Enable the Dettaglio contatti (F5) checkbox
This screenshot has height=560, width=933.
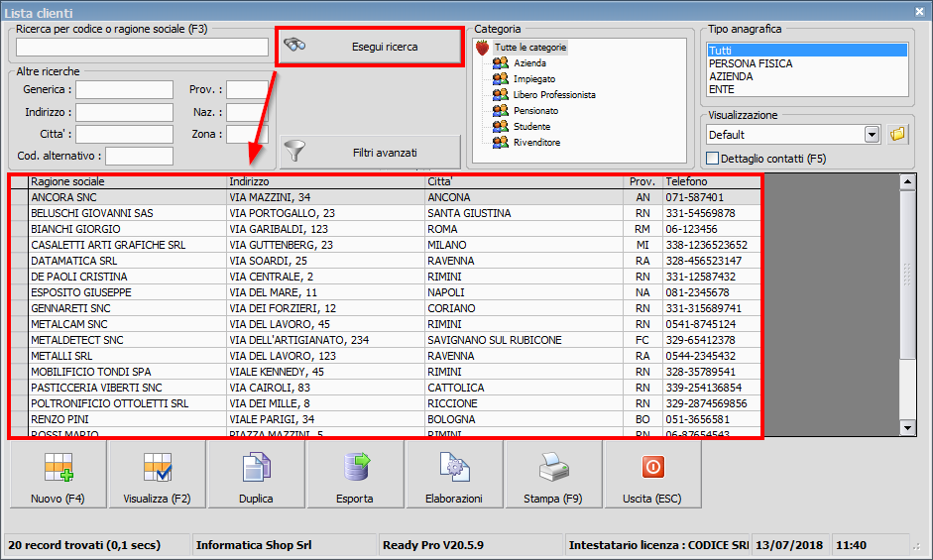(x=713, y=159)
